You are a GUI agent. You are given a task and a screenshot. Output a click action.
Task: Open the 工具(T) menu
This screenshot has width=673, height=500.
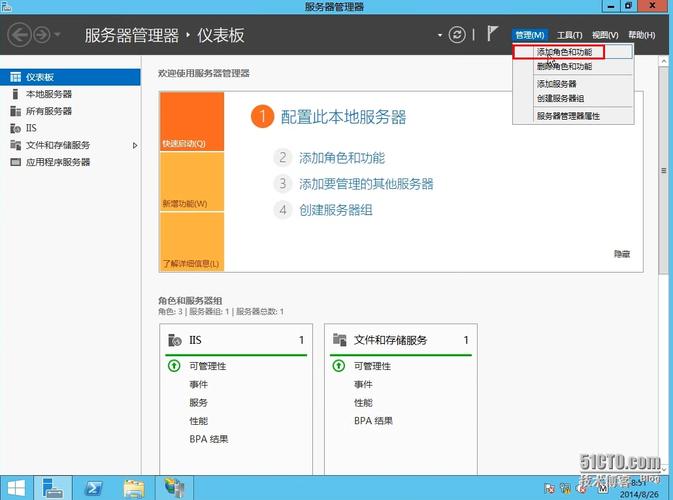coord(569,35)
